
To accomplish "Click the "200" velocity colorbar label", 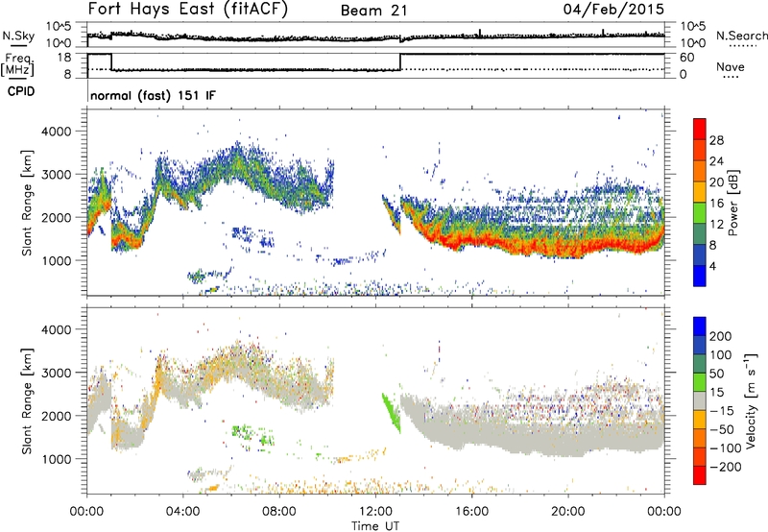I will point(721,336).
